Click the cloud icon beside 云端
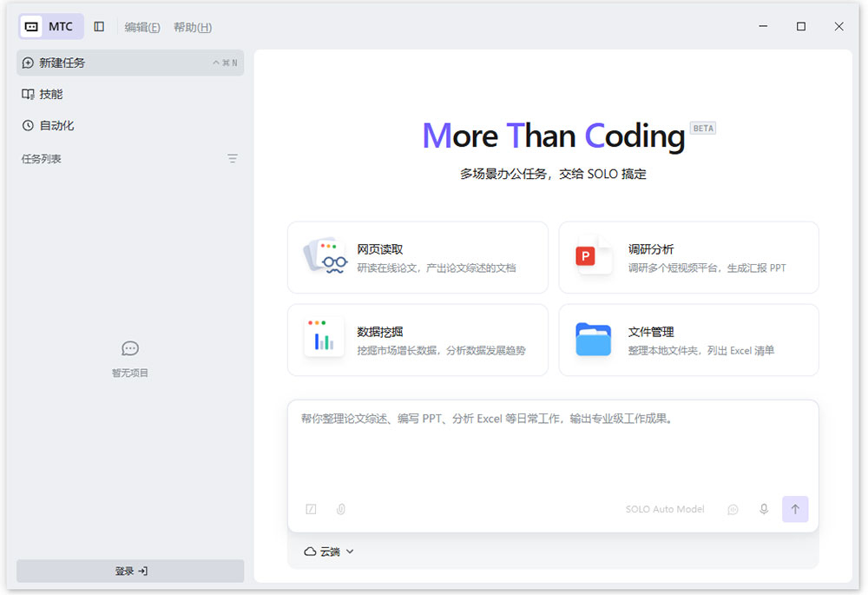This screenshot has width=868, height=595. coord(311,552)
